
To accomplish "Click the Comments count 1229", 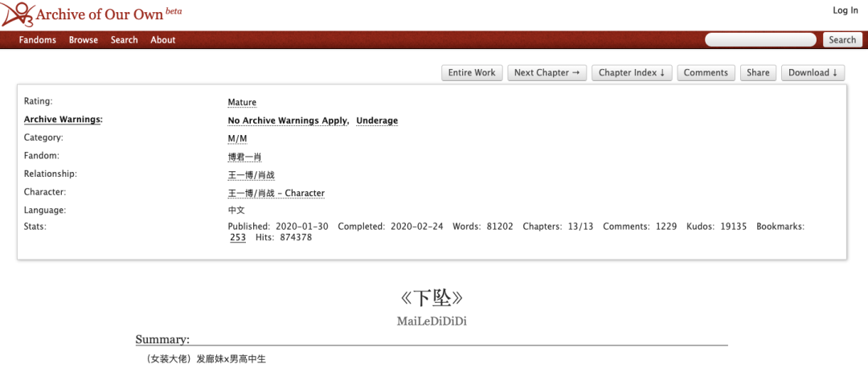I will 666,227.
